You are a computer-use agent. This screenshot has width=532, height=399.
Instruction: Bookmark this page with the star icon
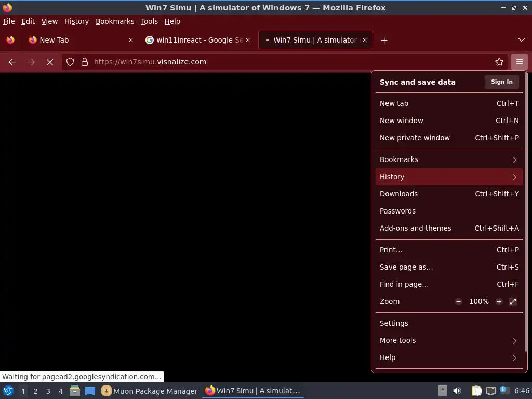[x=499, y=62]
